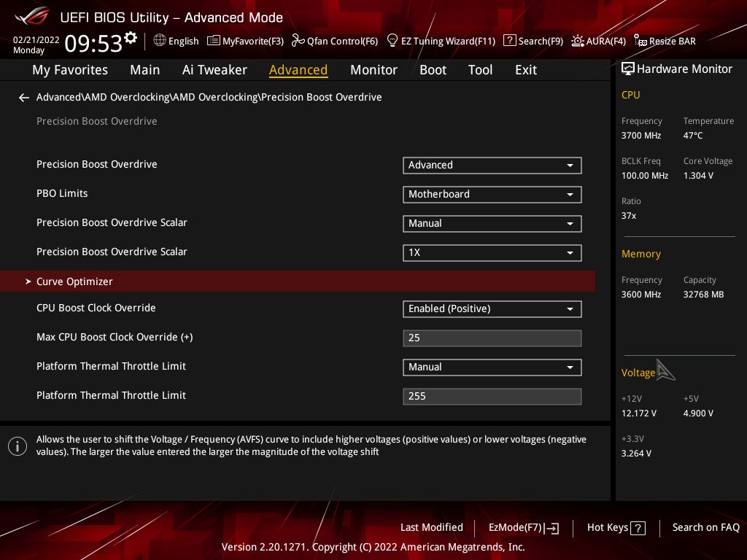Click Platform Thermal Throttle Limit field 255

tap(492, 396)
